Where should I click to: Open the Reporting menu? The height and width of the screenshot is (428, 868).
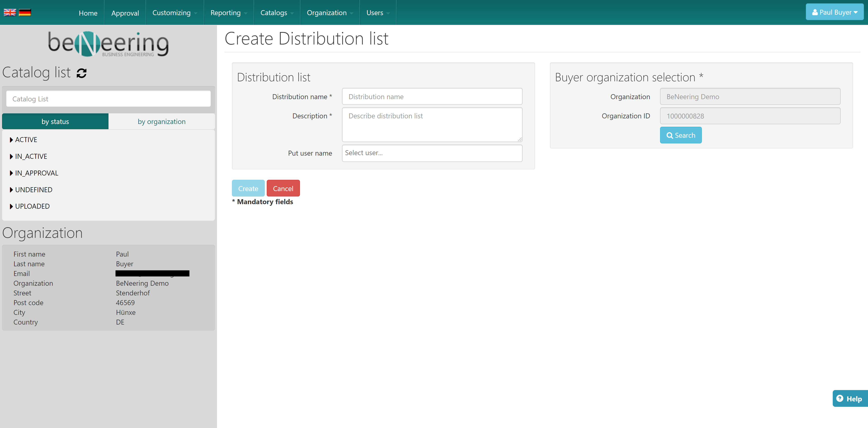(x=228, y=13)
